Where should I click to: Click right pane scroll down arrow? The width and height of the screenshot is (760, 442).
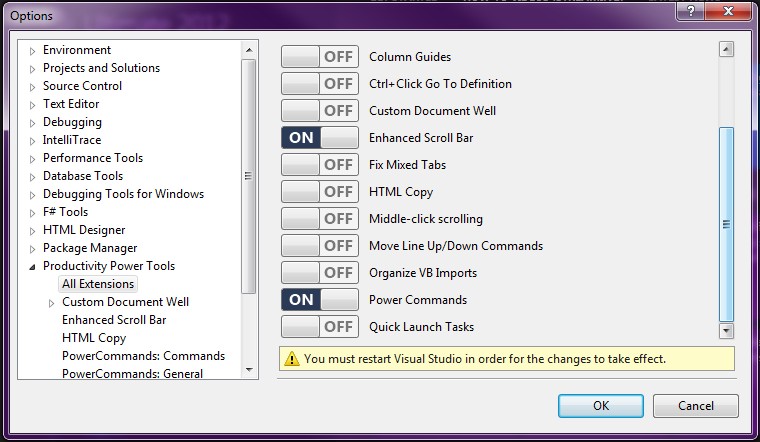click(726, 331)
